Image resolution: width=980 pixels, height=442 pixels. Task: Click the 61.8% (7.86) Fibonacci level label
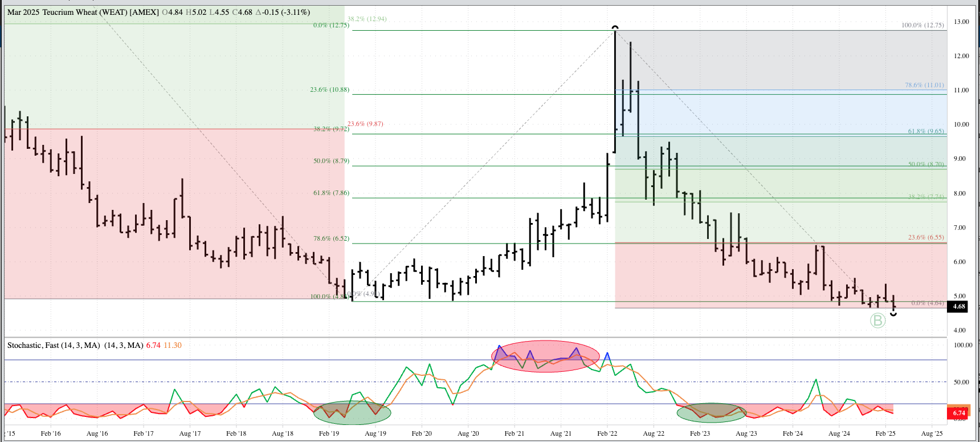pos(331,193)
